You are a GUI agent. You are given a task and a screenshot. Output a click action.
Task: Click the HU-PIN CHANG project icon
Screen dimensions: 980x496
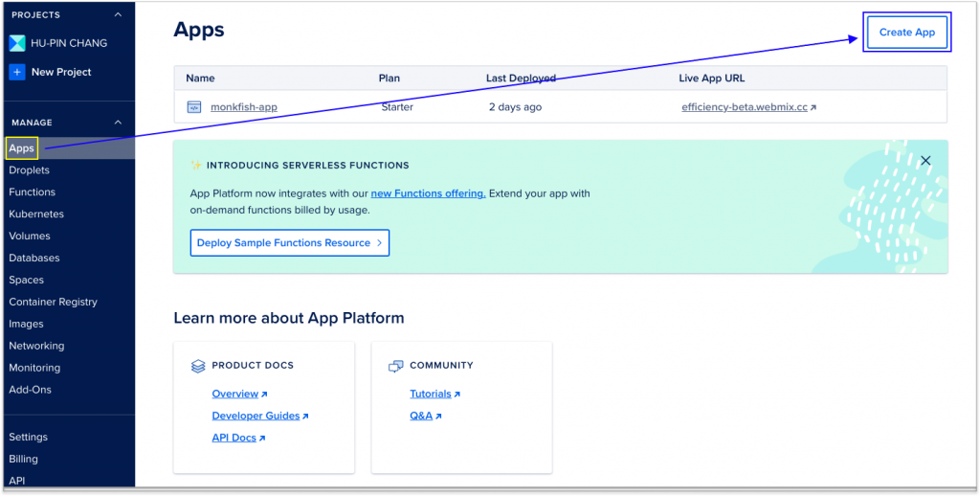coord(17,43)
